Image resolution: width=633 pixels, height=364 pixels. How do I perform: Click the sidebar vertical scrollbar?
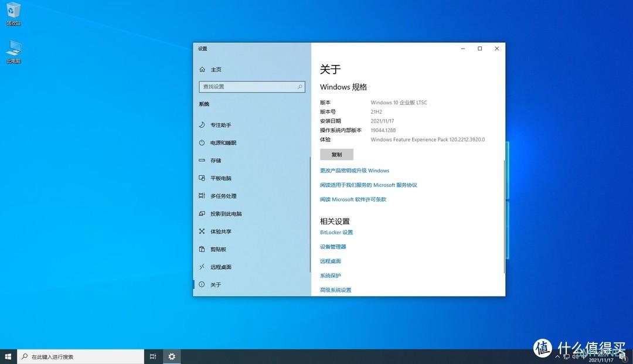pos(310,214)
